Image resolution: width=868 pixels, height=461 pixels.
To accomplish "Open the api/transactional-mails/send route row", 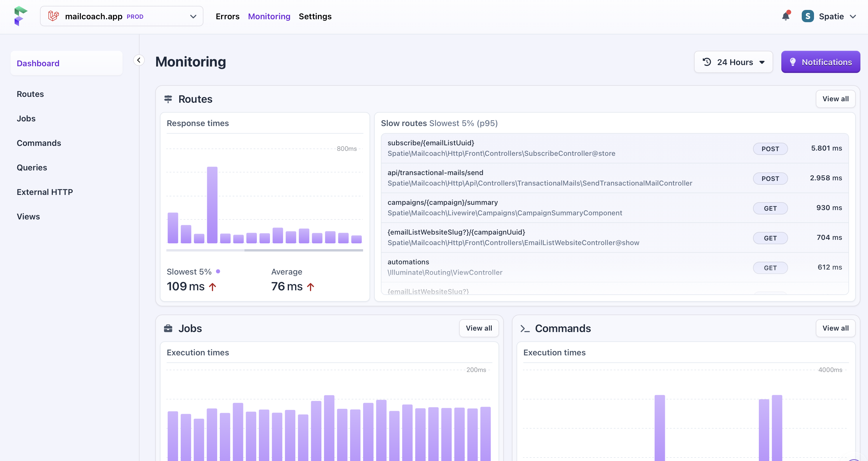I will [615, 178].
